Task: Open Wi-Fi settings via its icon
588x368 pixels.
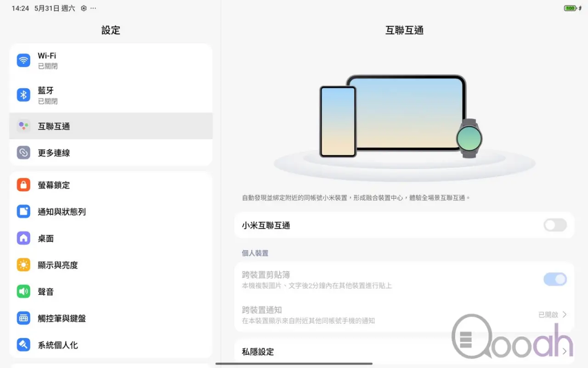Action: [23, 60]
